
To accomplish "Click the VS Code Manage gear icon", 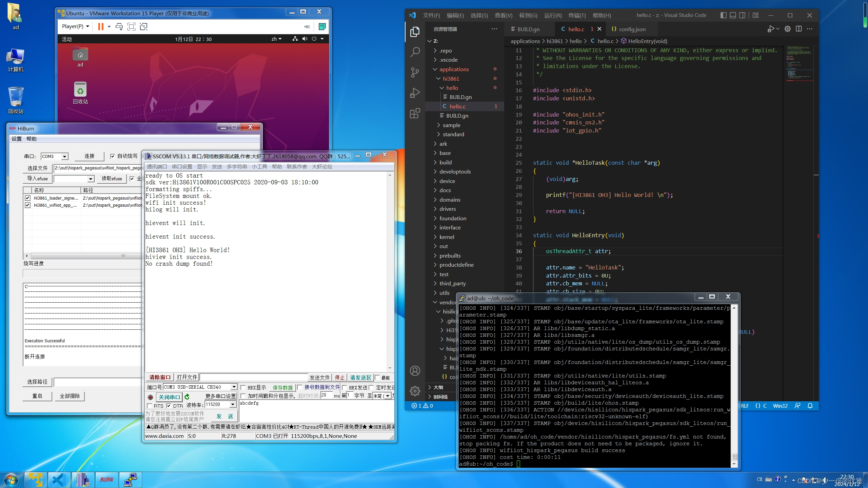I will [x=415, y=391].
